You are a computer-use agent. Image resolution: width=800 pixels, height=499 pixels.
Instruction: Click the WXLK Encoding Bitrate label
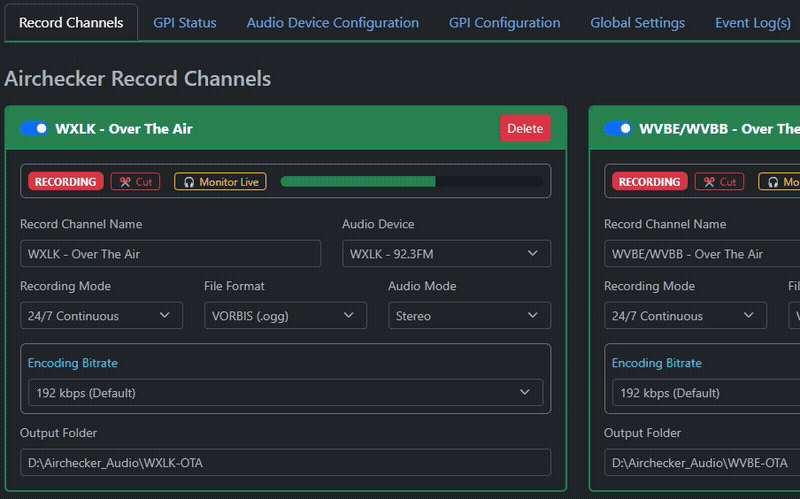point(72,363)
